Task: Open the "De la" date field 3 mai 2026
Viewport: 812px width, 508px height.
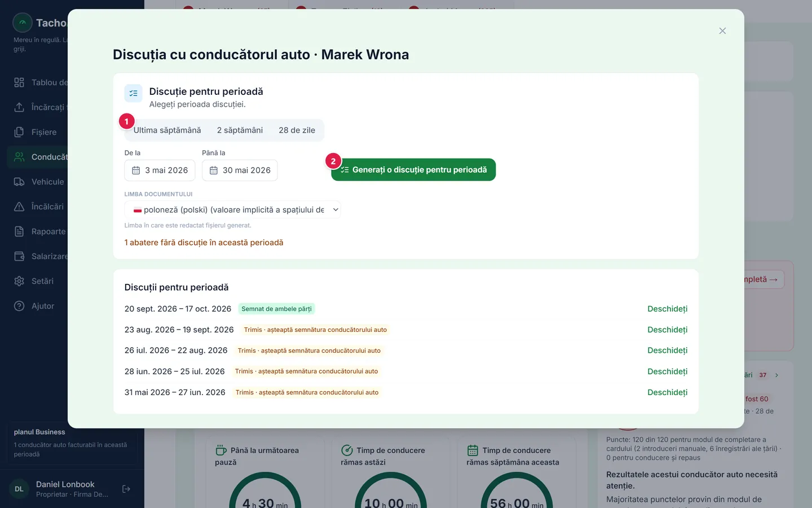Action: (160, 170)
